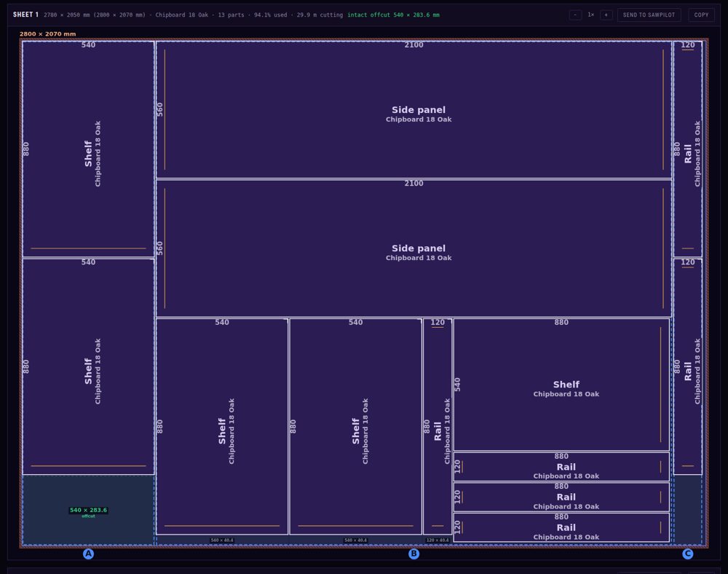The height and width of the screenshot is (574, 728).
Task: Select the horizontal Shelf part labeled 880 wide
Action: click(561, 385)
